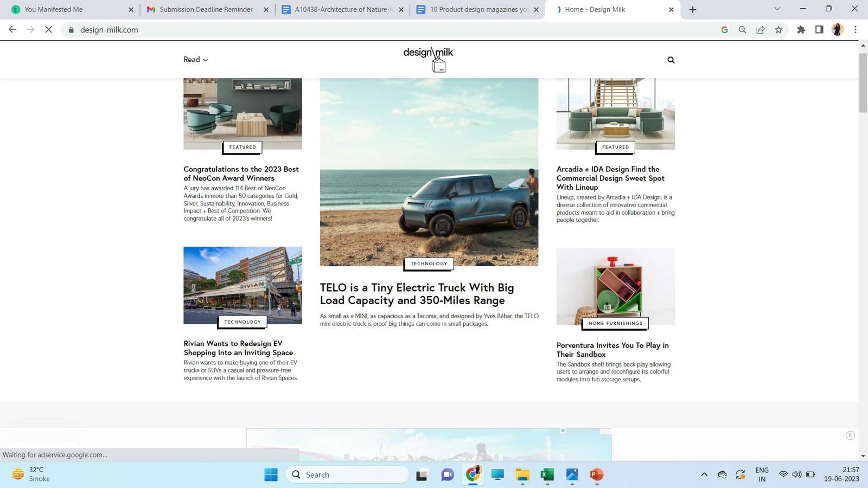Open the Wi-Fi network tray icon
This screenshot has height=488, width=868.
pos(783,474)
